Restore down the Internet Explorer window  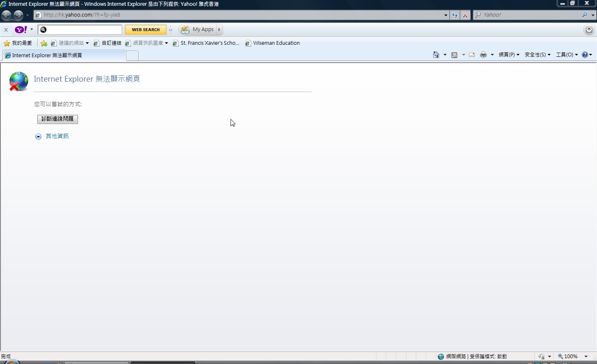(x=573, y=3)
